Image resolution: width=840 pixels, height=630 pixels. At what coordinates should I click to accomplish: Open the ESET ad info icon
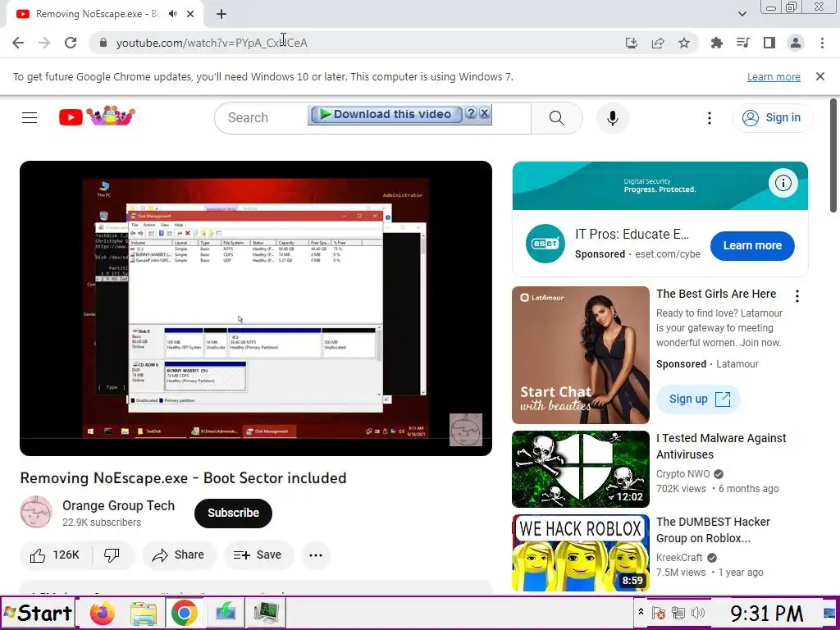pyautogui.click(x=783, y=183)
